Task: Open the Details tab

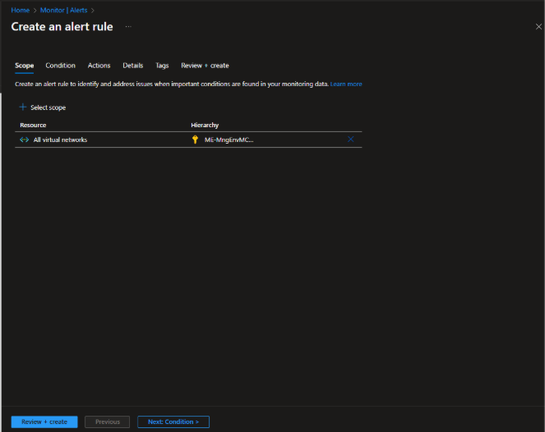Action: (x=133, y=66)
